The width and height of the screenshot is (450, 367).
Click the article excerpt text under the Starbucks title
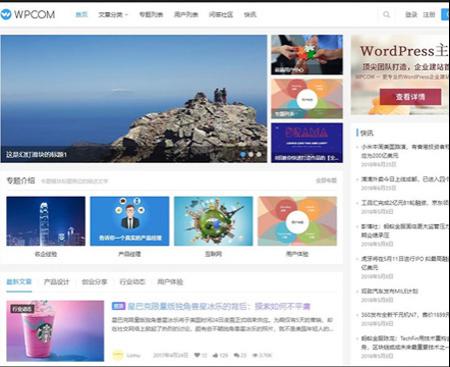coord(222,324)
